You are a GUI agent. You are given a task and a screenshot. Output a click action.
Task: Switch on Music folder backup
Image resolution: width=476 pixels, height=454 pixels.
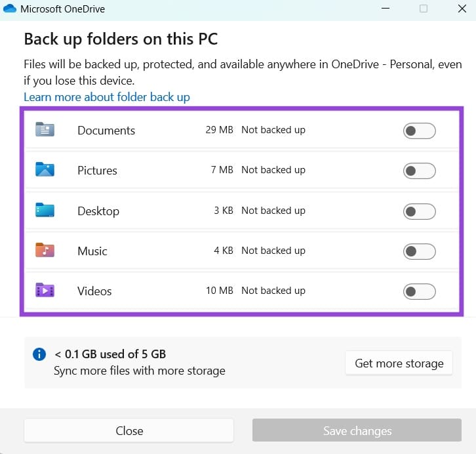click(x=419, y=251)
